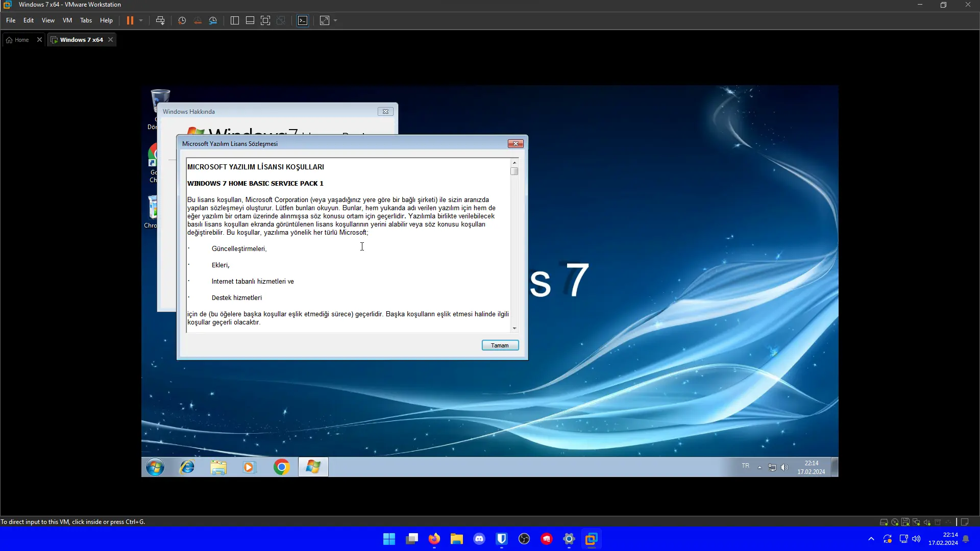Click the floppy drive device status icon
Viewport: 980px width, 551px height.
(x=905, y=522)
